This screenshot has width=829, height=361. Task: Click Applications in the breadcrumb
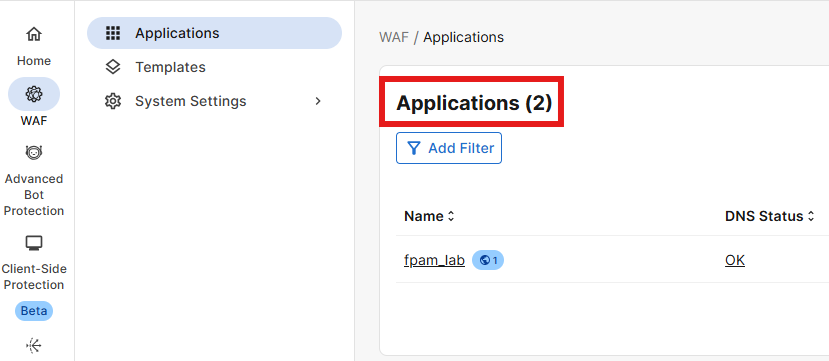point(463,38)
